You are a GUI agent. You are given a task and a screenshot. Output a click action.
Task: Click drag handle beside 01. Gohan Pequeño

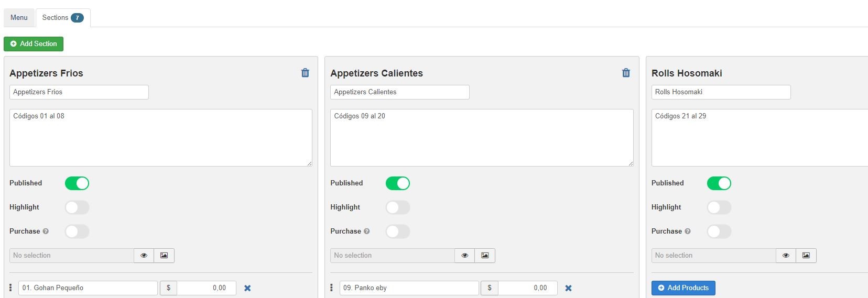pos(10,288)
